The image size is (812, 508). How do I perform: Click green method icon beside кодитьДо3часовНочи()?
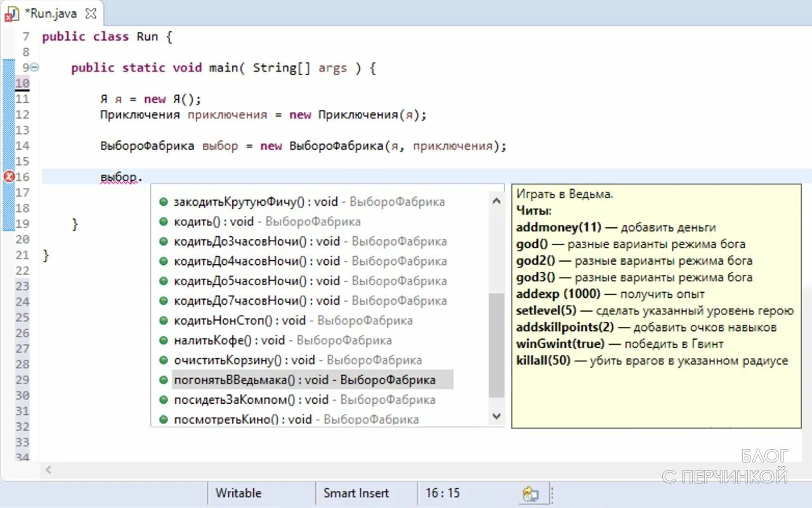(x=164, y=241)
